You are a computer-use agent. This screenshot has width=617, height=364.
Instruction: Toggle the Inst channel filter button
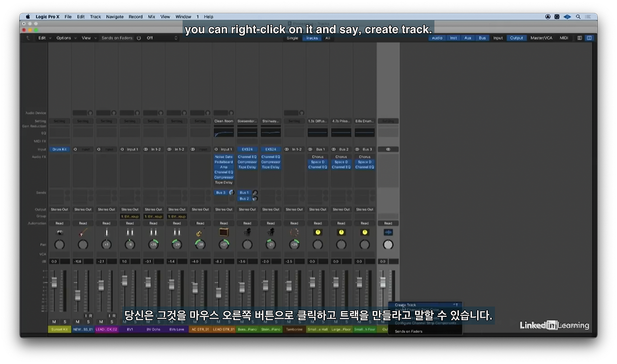[454, 38]
